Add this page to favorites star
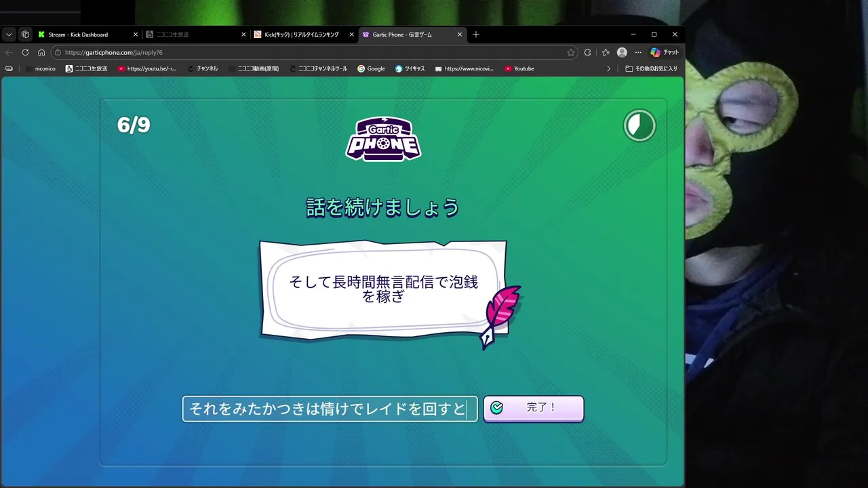This screenshot has height=488, width=868. pos(571,52)
